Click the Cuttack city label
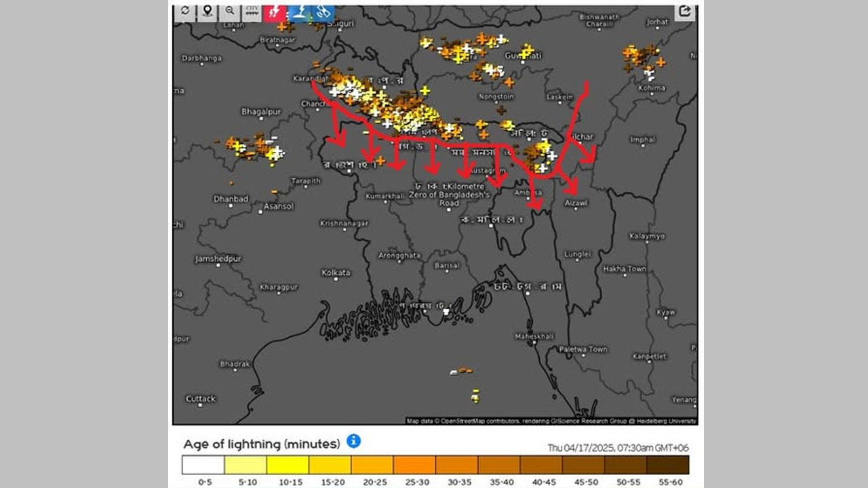 (200, 399)
